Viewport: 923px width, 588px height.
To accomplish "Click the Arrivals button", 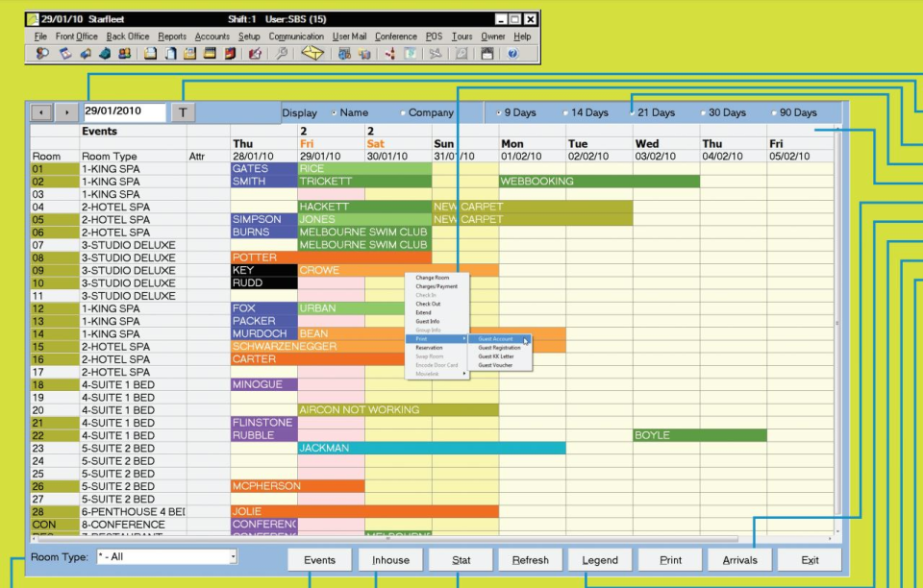I will 740,560.
